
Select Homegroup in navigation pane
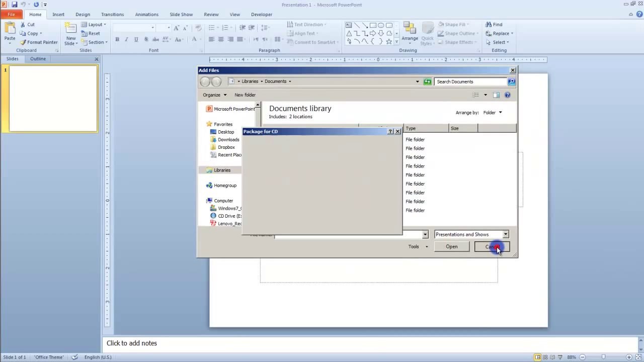[221, 186]
